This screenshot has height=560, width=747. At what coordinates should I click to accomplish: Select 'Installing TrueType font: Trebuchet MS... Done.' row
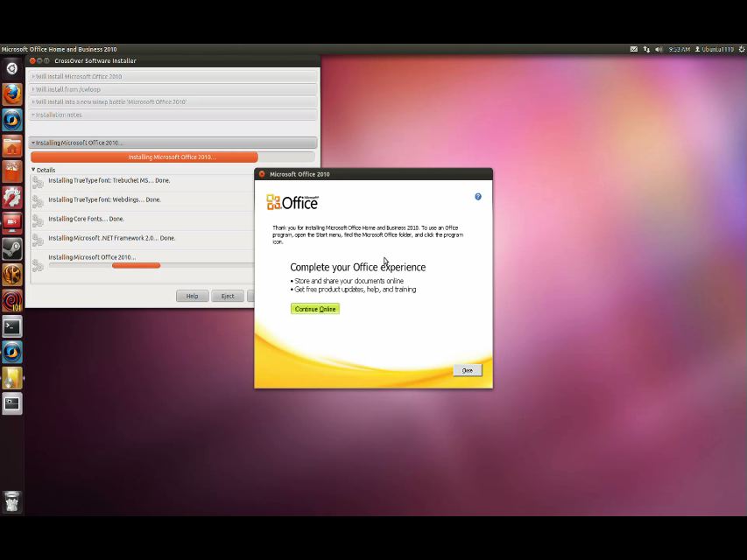click(143, 182)
